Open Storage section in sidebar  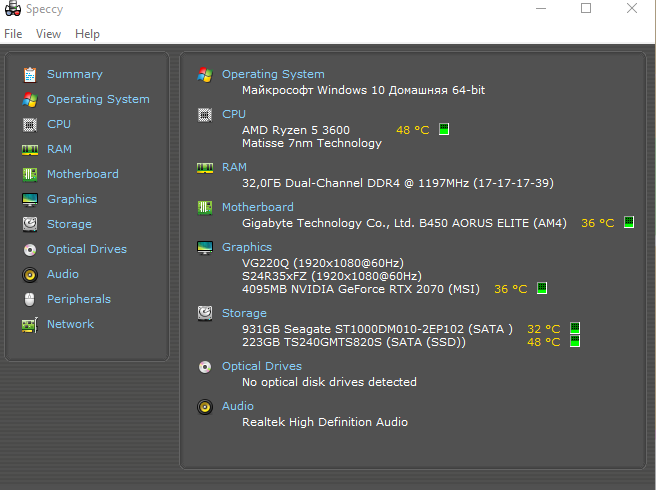click(69, 224)
